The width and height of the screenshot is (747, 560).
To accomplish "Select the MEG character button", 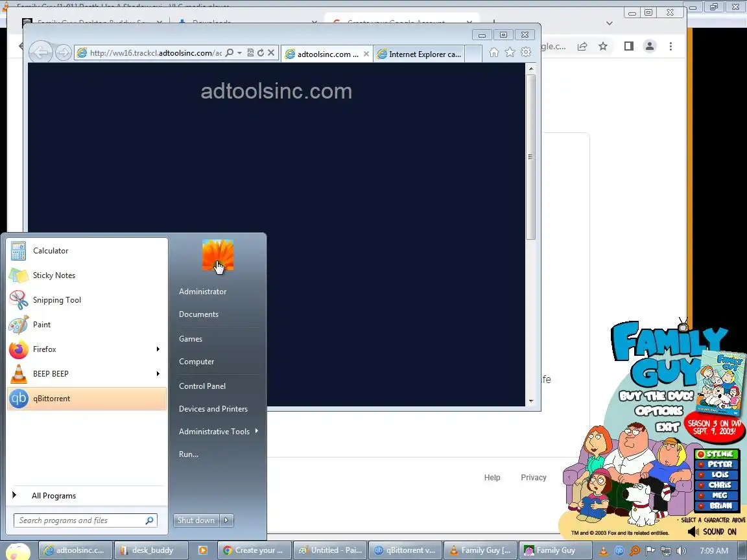I will click(717, 496).
